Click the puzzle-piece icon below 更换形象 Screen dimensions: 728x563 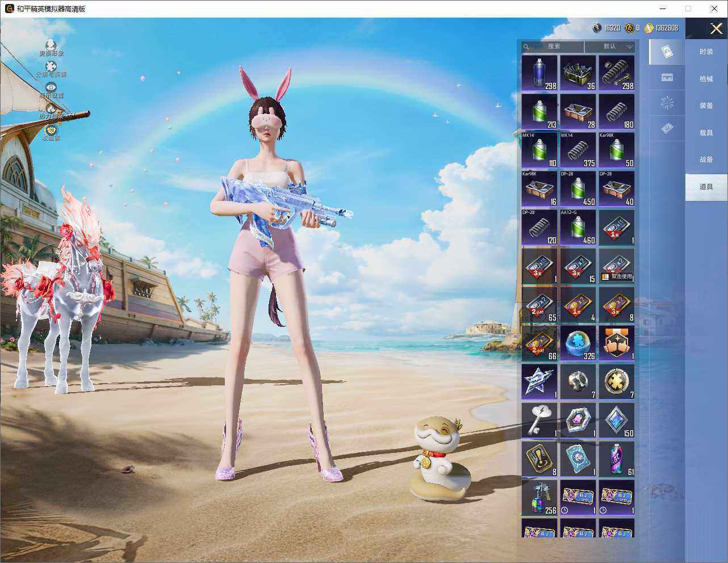[x=51, y=66]
